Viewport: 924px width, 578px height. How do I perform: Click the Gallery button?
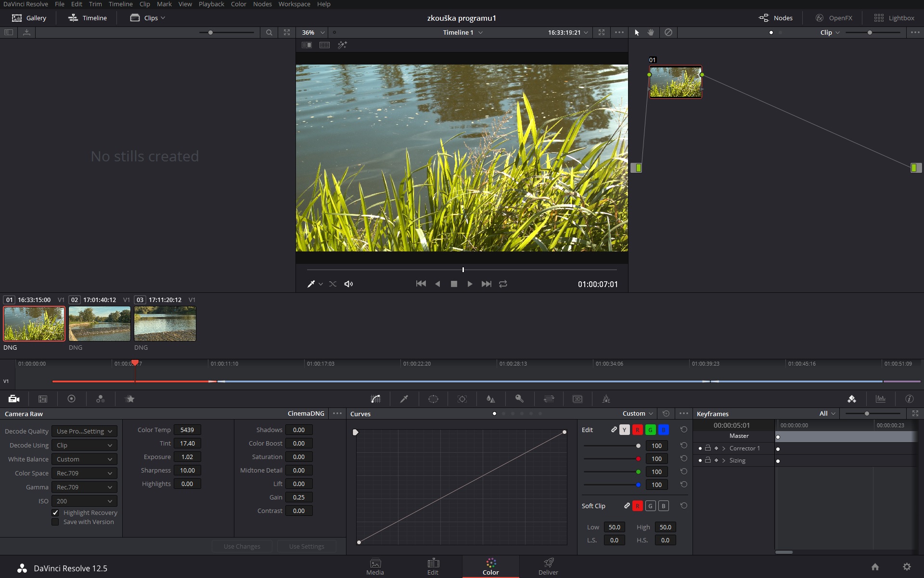(x=29, y=18)
